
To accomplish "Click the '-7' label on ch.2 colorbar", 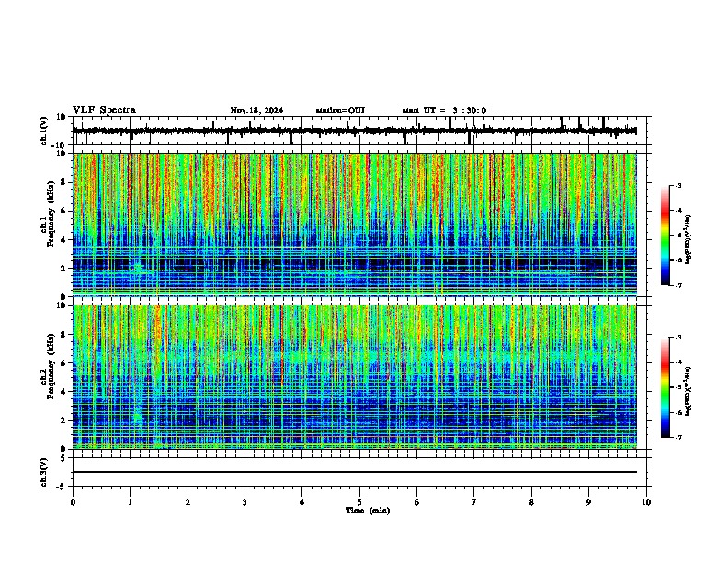I will tap(677, 437).
